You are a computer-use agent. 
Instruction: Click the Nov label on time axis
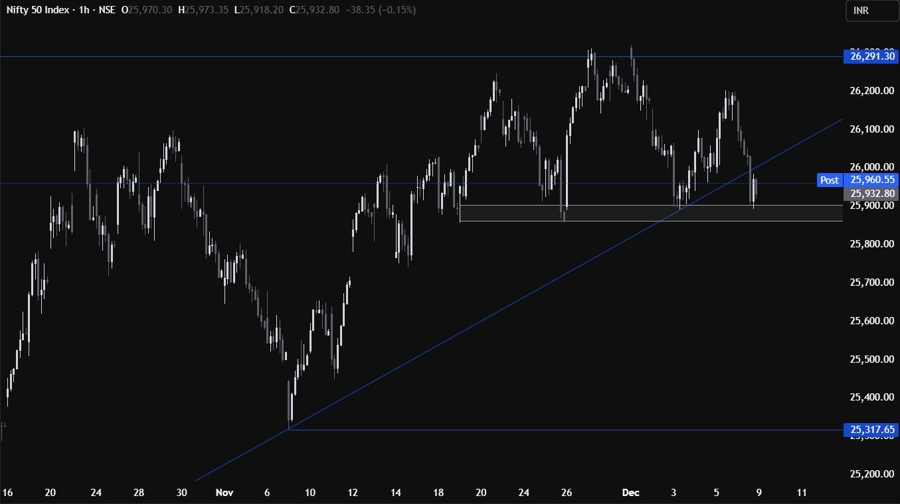(x=222, y=493)
